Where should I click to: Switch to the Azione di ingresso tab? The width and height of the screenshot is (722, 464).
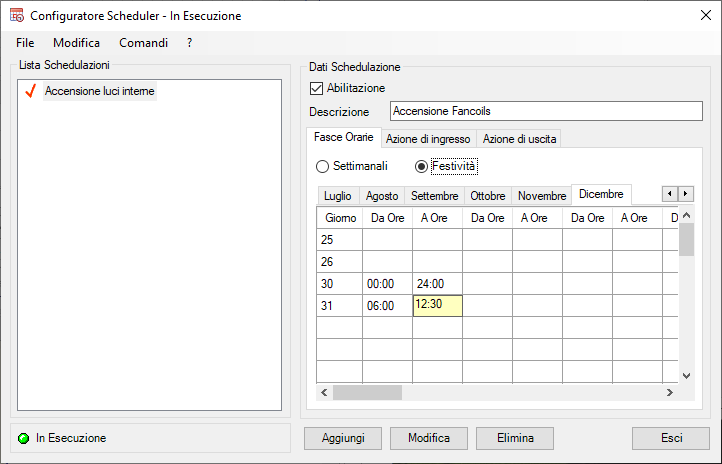pyautogui.click(x=428, y=139)
